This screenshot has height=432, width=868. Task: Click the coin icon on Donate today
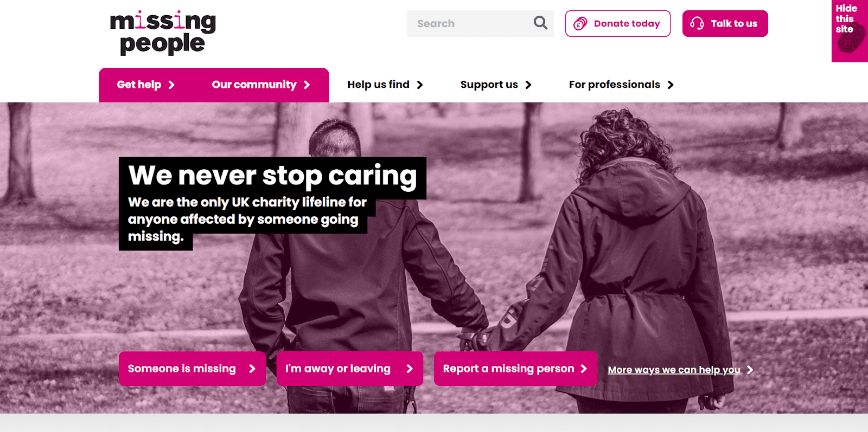click(x=580, y=24)
